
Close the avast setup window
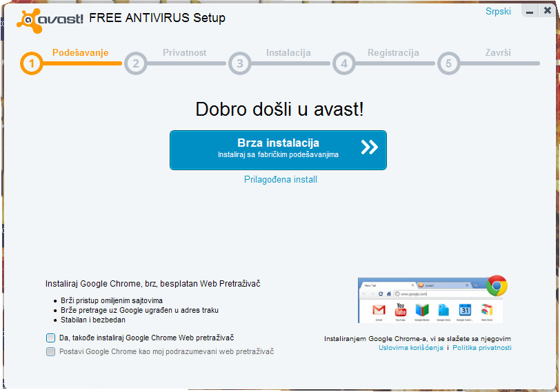coord(548,11)
